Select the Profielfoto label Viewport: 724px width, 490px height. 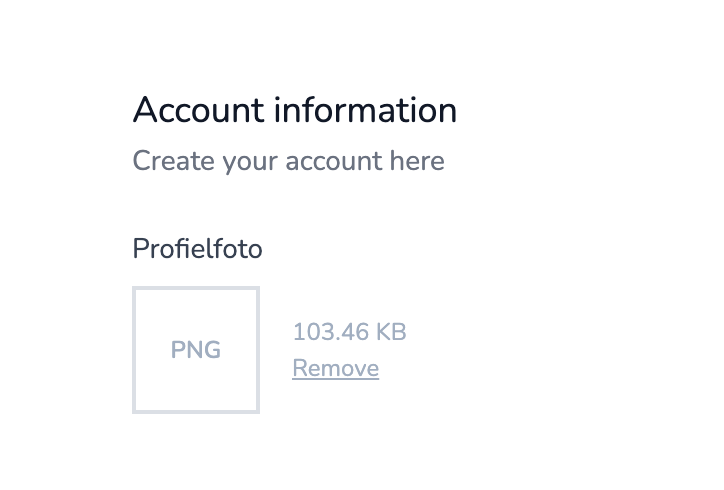197,249
